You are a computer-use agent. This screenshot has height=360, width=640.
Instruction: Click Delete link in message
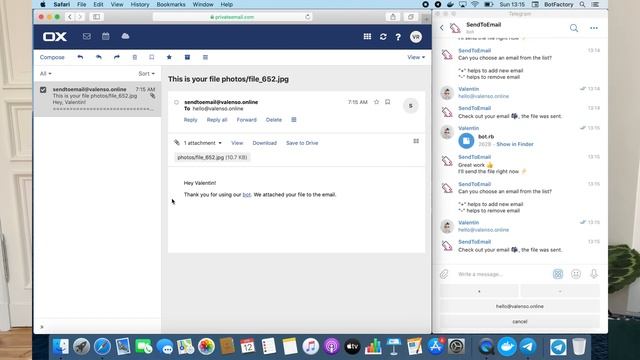point(274,120)
